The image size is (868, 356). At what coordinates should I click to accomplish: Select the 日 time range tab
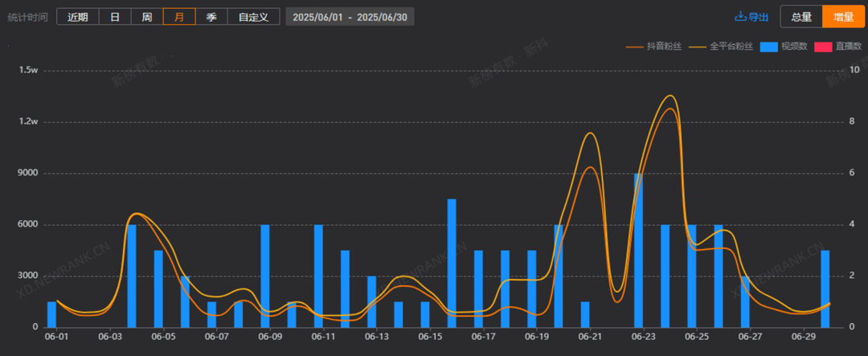click(x=115, y=17)
